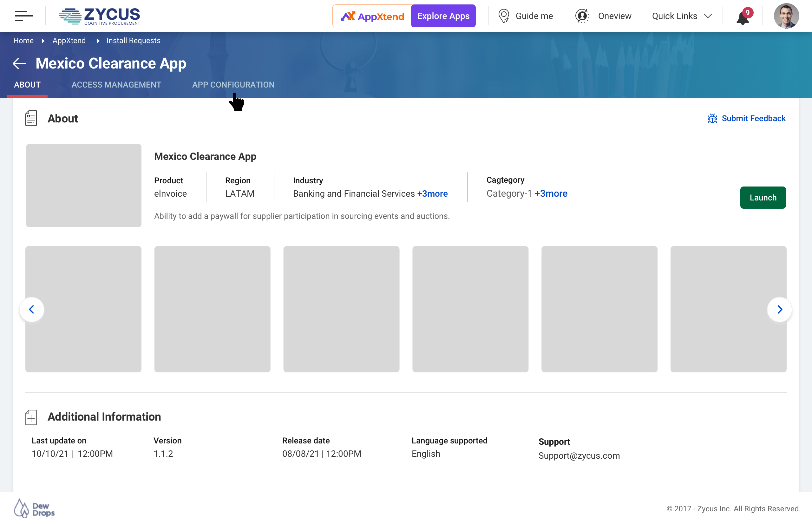This screenshot has height=524, width=812.
Task: Switch to the ABOUT tab
Action: coord(27,85)
